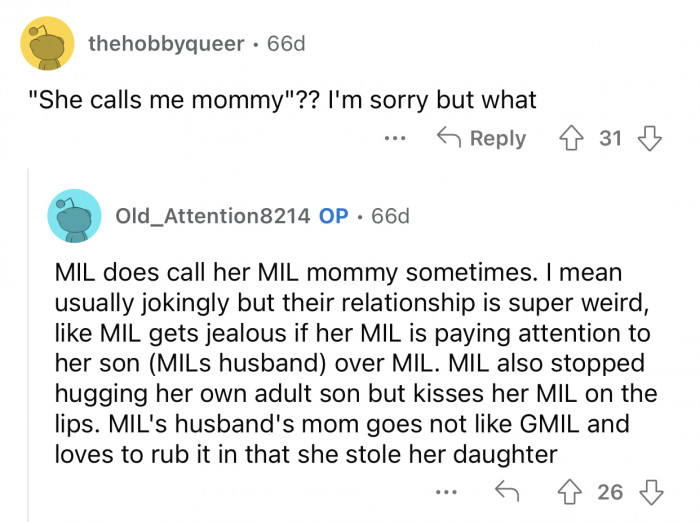Viewport: 700px width, 522px height.
Task: Collapse thread using the vertical line
Action: (x=28, y=350)
